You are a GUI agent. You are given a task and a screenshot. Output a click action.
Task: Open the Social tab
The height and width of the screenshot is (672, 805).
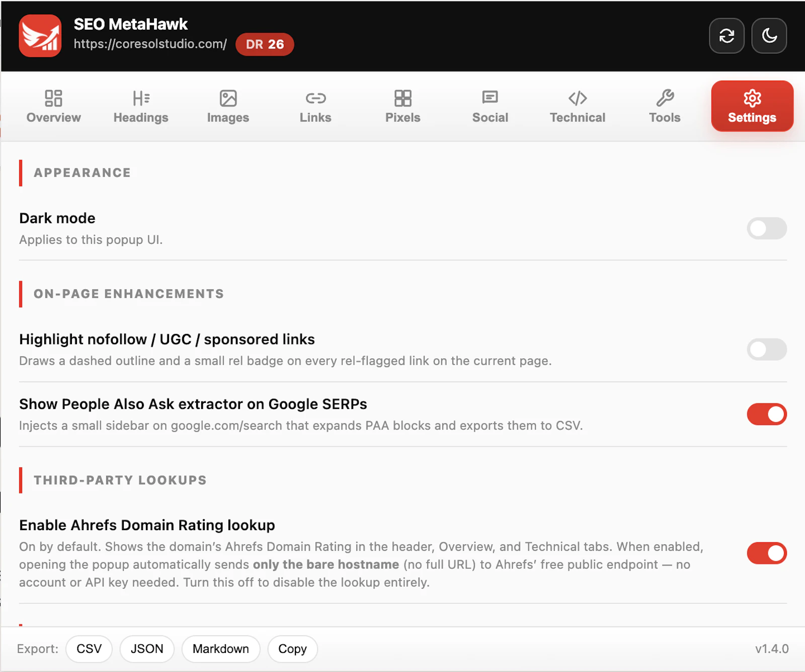pyautogui.click(x=490, y=106)
